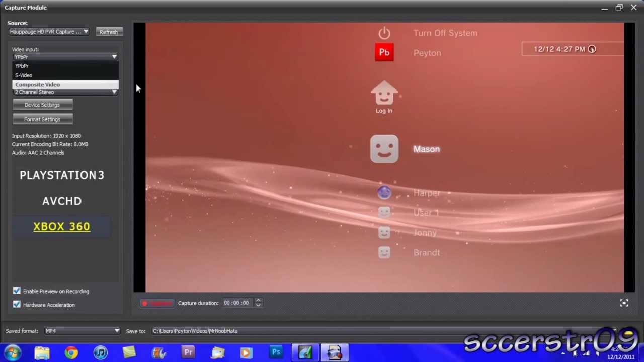Select the XBOX 360 preset
The image size is (644, 362).
(x=61, y=226)
